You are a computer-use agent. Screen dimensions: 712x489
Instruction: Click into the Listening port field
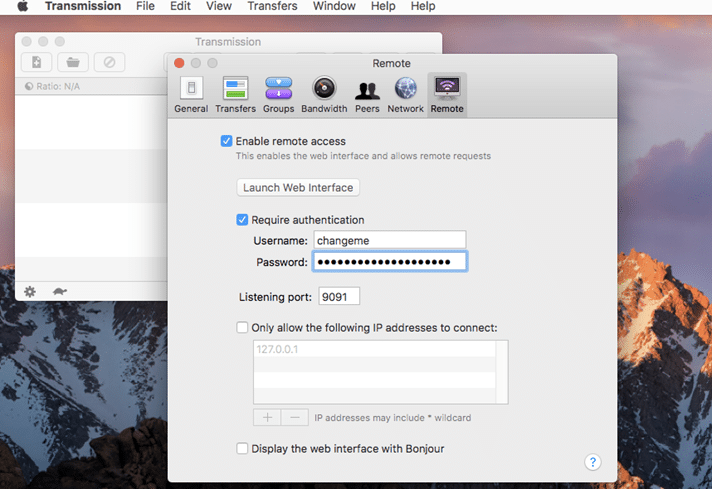(x=339, y=296)
